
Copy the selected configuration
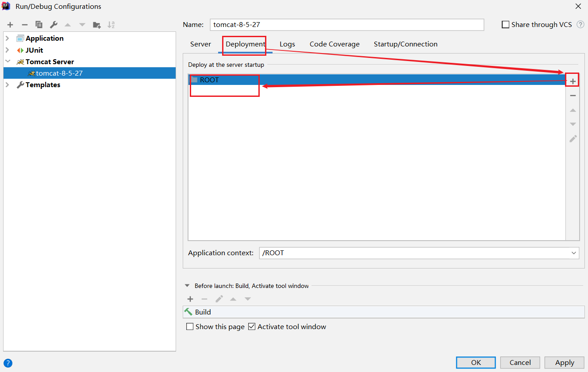(x=39, y=25)
